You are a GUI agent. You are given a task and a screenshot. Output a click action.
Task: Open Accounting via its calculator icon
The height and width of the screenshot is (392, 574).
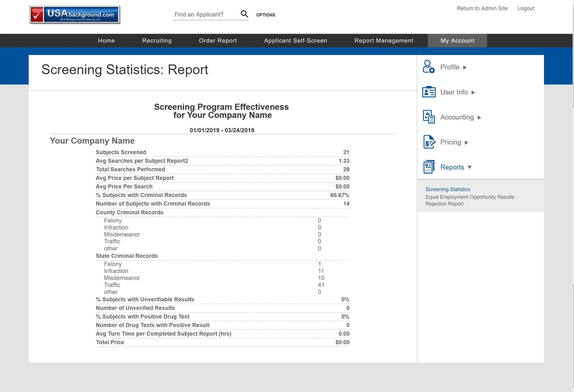coord(429,117)
